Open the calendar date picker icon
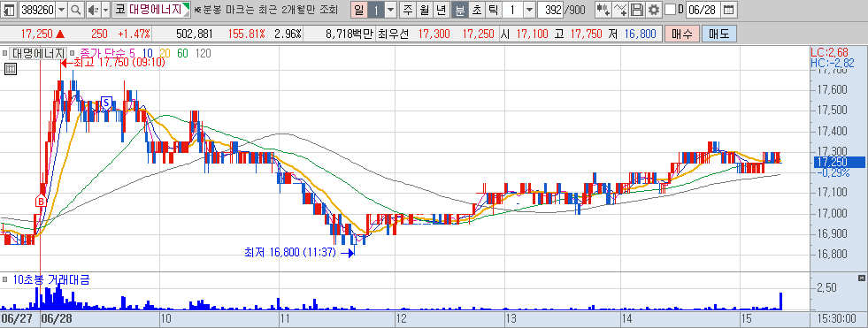Image resolution: width=868 pixels, height=328 pixels. coord(729,10)
